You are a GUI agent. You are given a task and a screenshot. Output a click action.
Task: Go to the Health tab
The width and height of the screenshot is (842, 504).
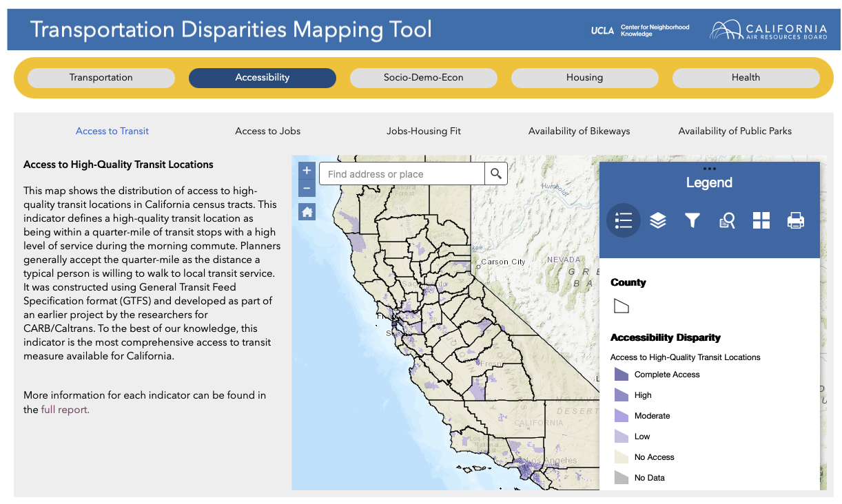746,78
